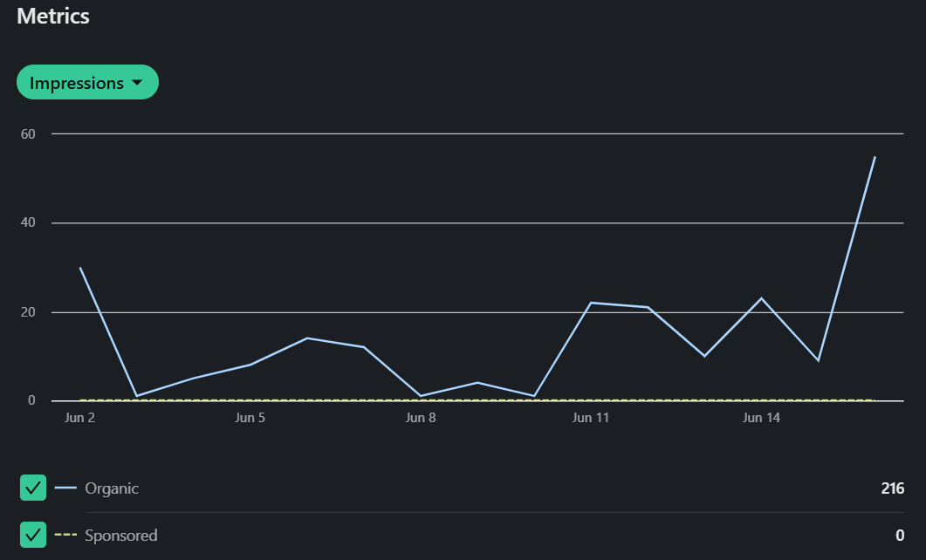Click the Organic total value 216
The image size is (926, 560).
(892, 488)
